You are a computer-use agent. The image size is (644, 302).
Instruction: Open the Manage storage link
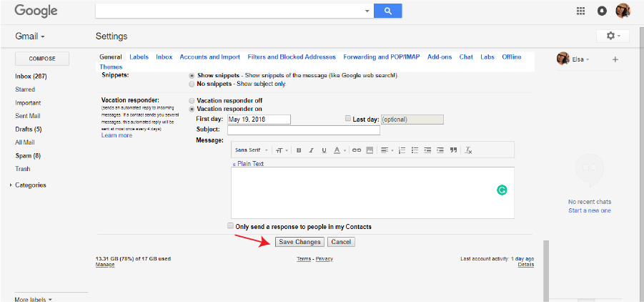[105, 265]
